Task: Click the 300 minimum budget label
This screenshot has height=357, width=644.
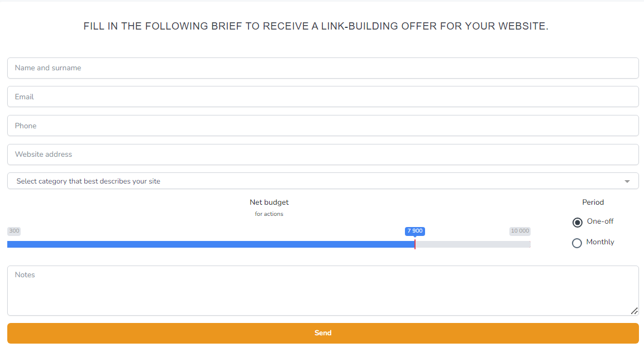Action: click(x=14, y=231)
